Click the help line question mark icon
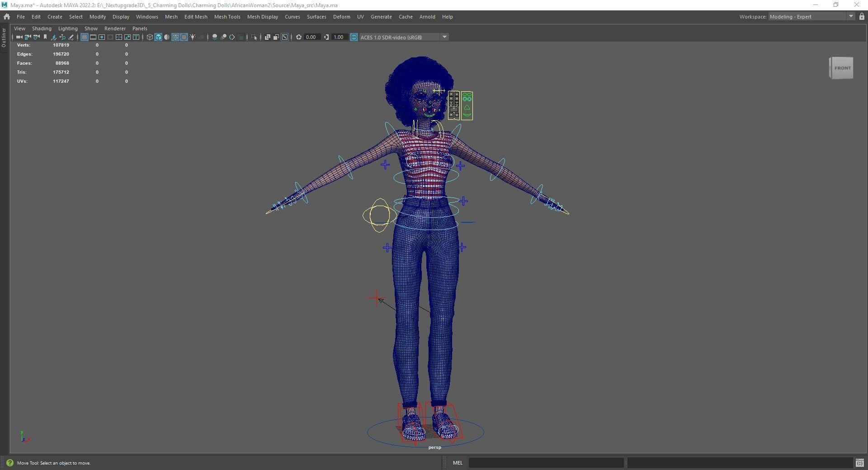The width and height of the screenshot is (868, 470). 9,463
